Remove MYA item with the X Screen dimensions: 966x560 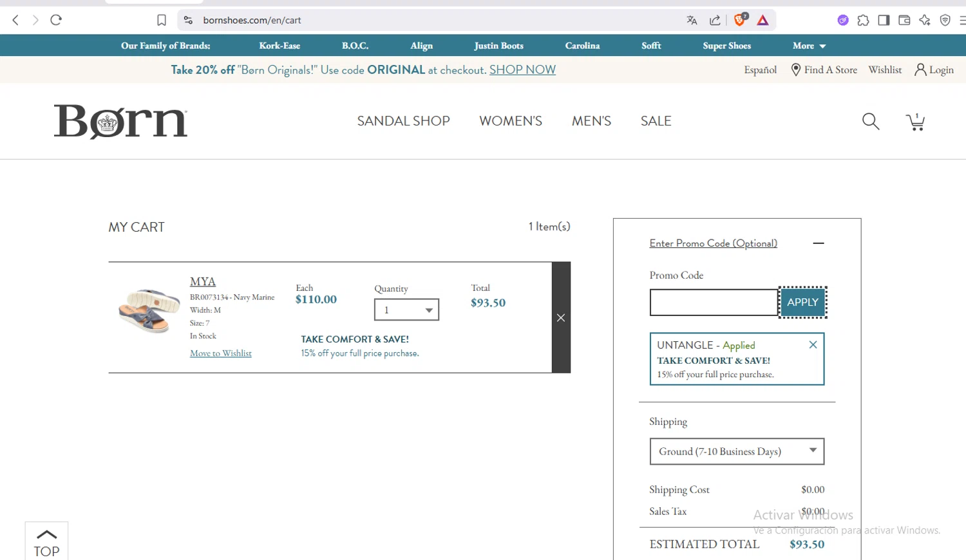click(561, 317)
